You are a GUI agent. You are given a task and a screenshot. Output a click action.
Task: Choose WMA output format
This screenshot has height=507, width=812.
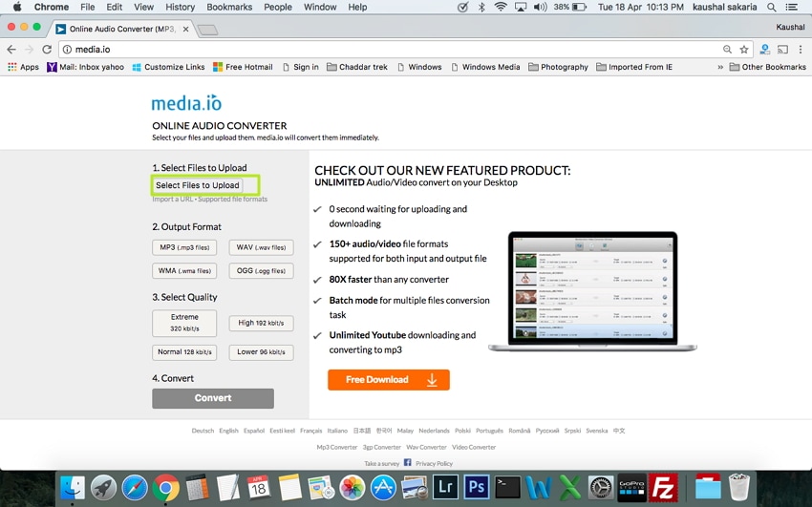click(x=184, y=270)
